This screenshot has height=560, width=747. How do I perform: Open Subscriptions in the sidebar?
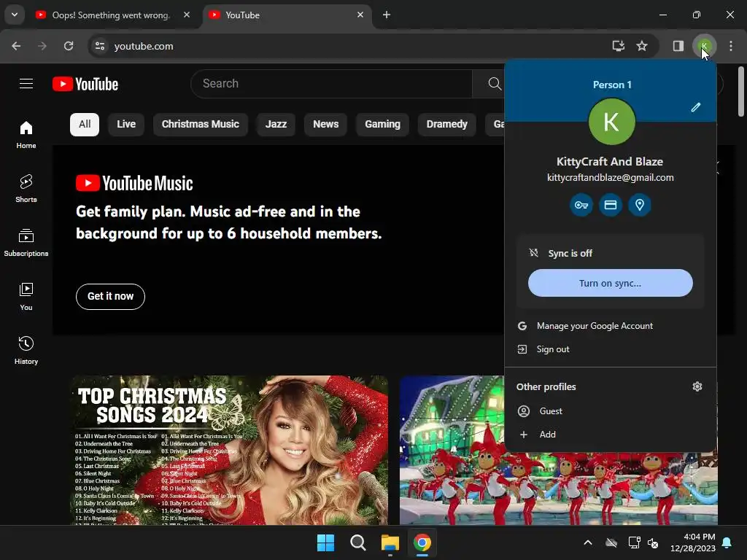[26, 242]
